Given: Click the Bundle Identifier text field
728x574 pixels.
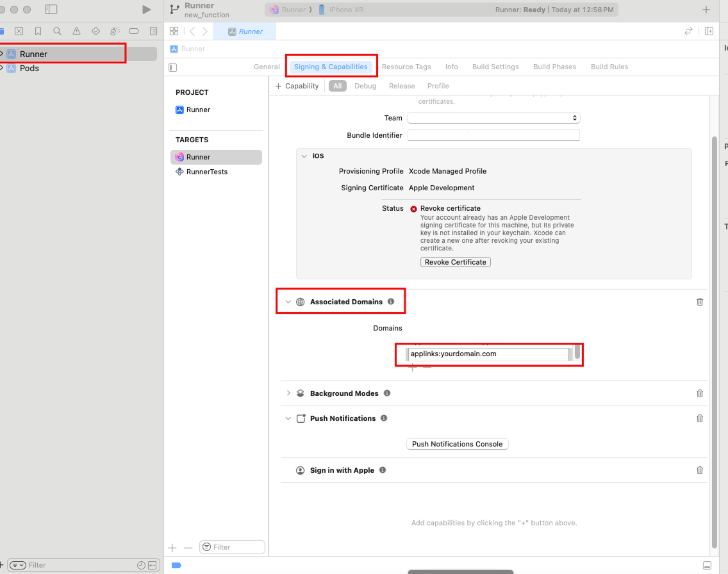Looking at the screenshot, I should click(493, 135).
